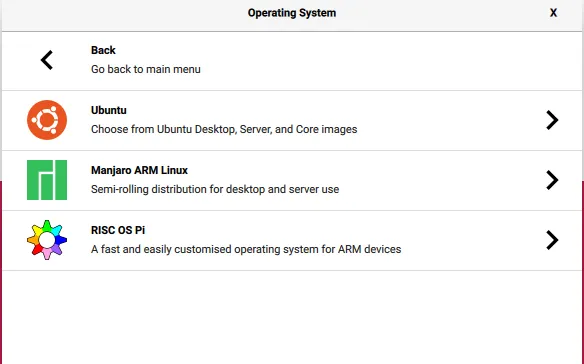The width and height of the screenshot is (584, 364).
Task: Click the Operating System dialog title
Action: (292, 13)
